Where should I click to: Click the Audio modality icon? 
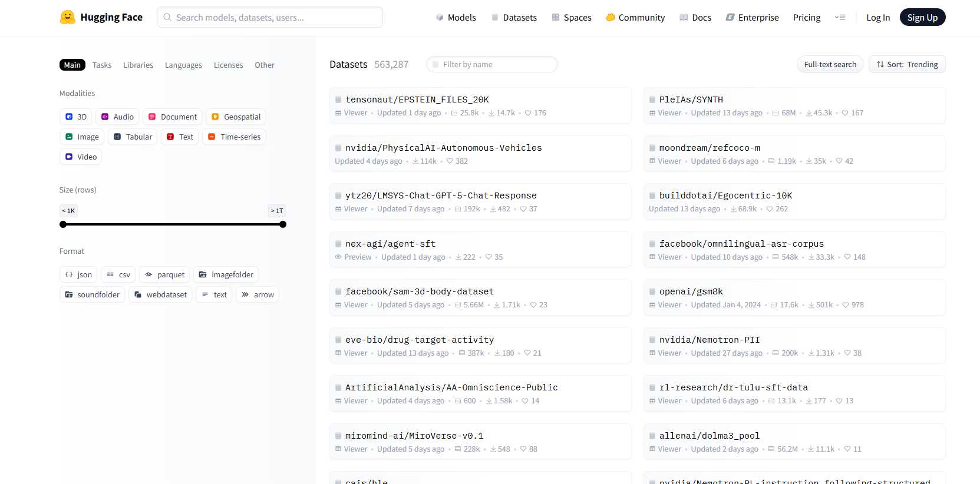pos(105,117)
